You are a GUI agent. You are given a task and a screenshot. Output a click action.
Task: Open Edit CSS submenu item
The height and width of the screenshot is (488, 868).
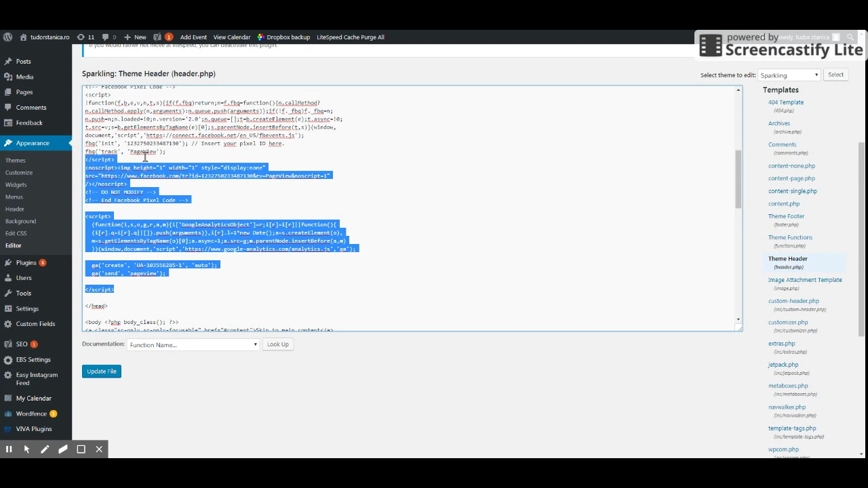(x=16, y=234)
